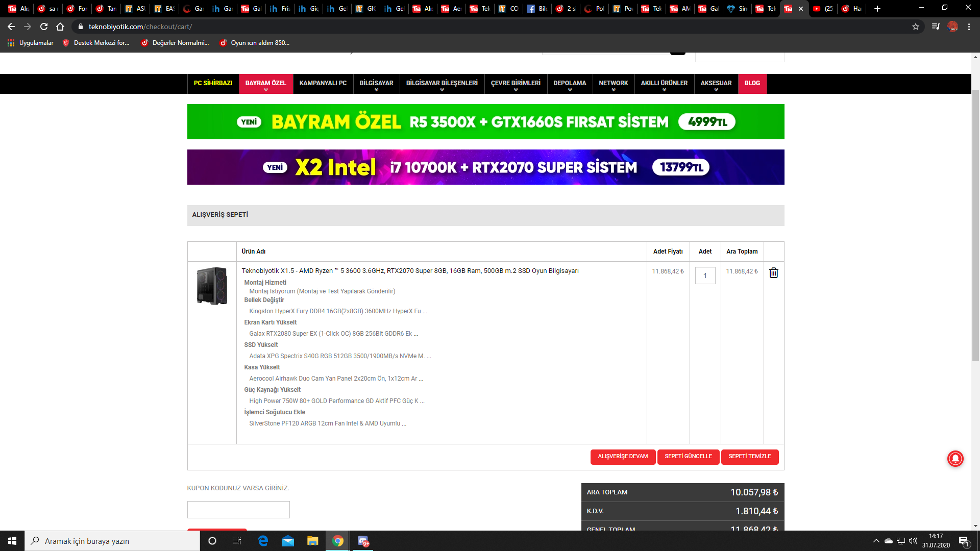Open the media control icon in toolbar

935,27
